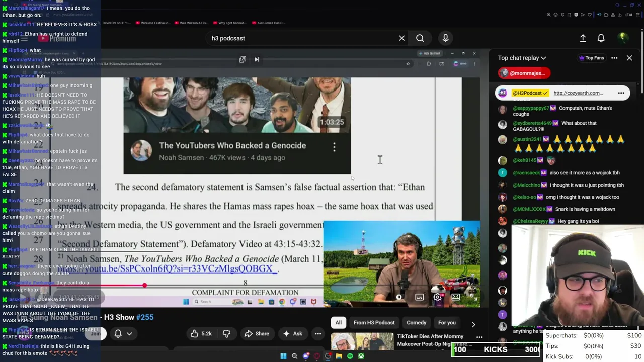The image size is (644, 362).
Task: Open the Ask AI assistant button
Action: tap(293, 333)
